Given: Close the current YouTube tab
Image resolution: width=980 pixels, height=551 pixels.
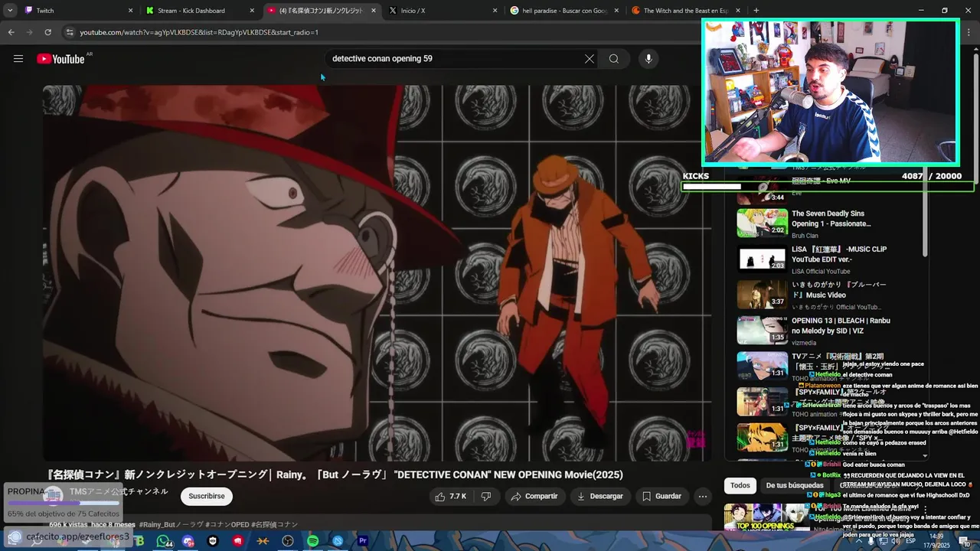Looking at the screenshot, I should (x=374, y=11).
